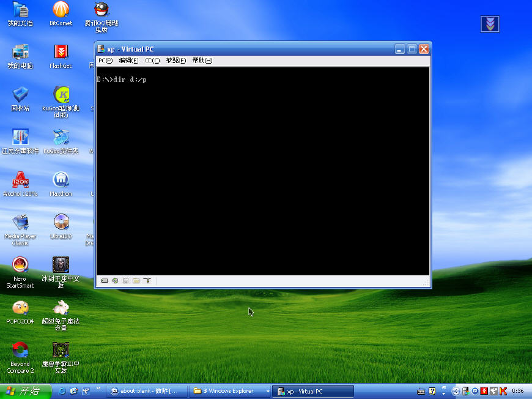Click the FlashGet red tray icon
Image resolution: width=532 pixels, height=399 pixels.
click(484, 392)
